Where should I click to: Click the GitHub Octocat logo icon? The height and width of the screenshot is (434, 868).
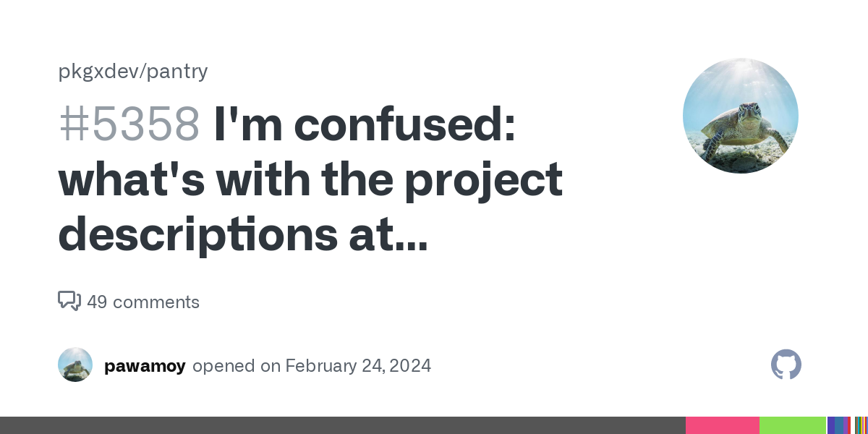[786, 365]
